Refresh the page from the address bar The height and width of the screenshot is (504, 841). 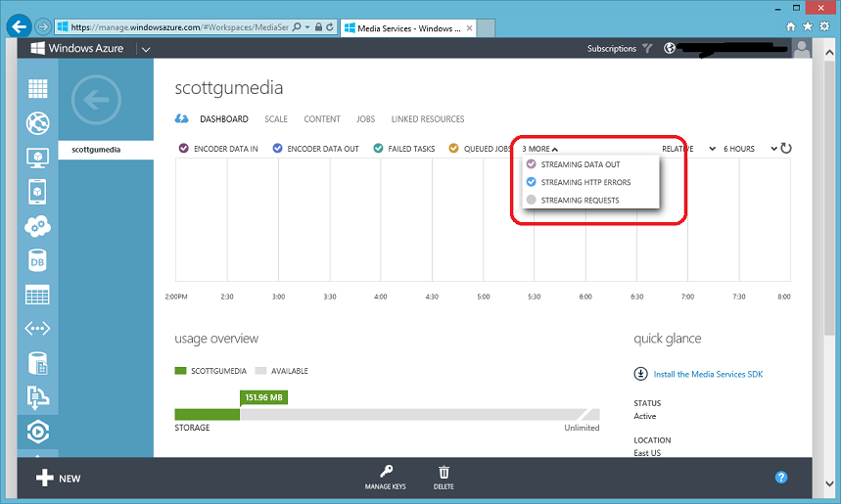330,26
